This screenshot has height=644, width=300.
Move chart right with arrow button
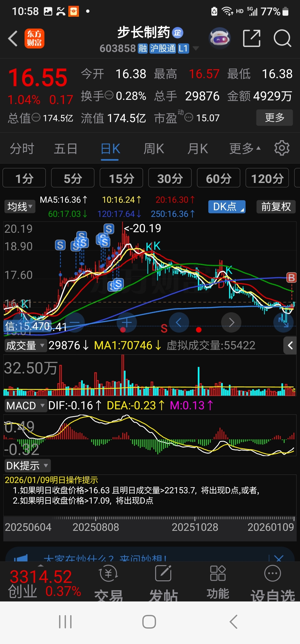pyautogui.click(x=231, y=323)
